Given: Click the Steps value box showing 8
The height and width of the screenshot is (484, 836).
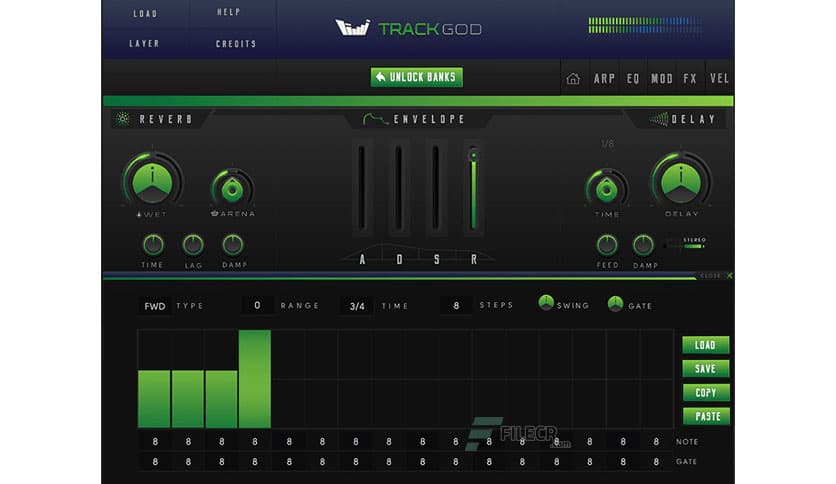Looking at the screenshot, I should coord(456,305).
